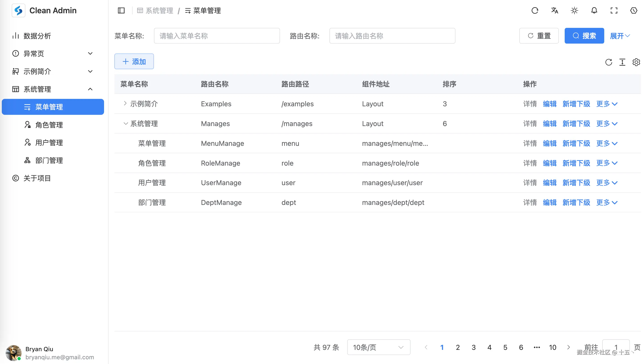Viewport: 644px width, 364px height.
Task: Open the table column settings gear icon
Action: click(636, 62)
